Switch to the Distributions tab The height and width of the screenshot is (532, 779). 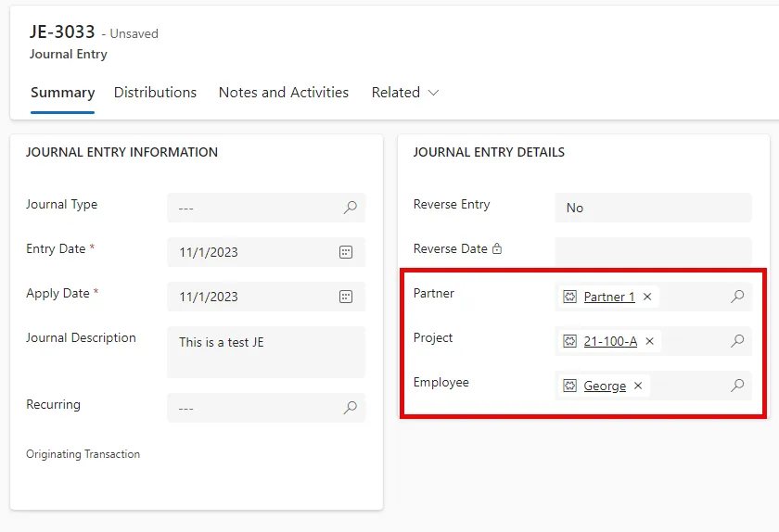(155, 93)
